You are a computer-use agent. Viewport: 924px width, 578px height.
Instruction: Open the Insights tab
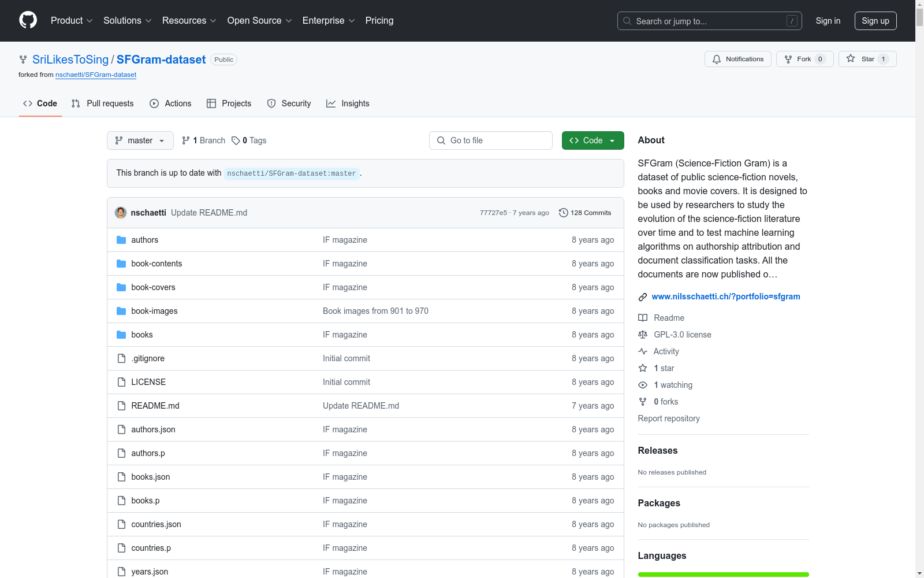pos(348,103)
